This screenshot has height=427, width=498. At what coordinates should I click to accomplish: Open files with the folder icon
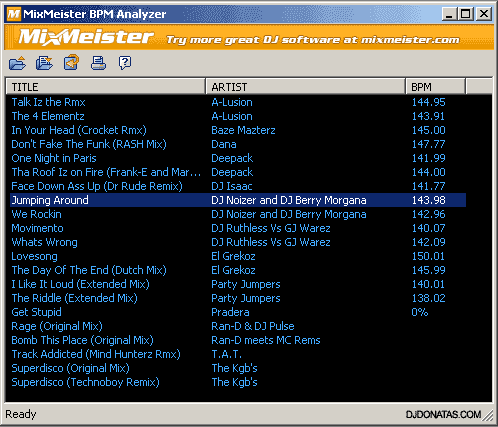[x=17, y=63]
